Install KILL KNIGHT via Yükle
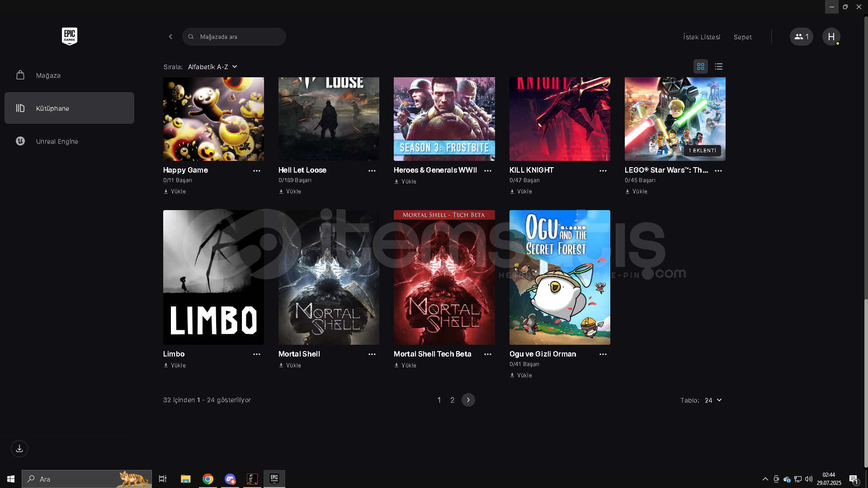This screenshot has width=868, height=488. pyautogui.click(x=521, y=192)
